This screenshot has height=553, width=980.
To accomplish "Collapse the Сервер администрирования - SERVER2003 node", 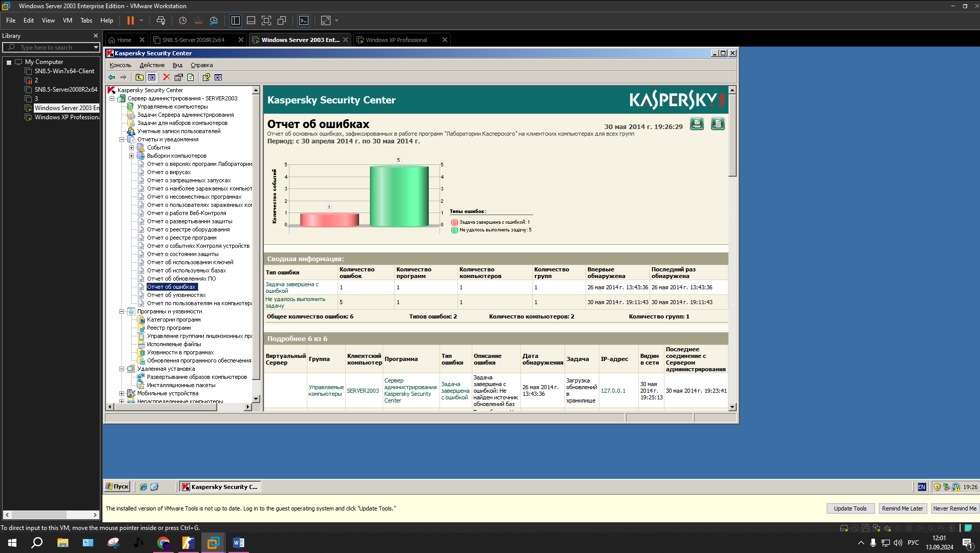I will pos(112,98).
